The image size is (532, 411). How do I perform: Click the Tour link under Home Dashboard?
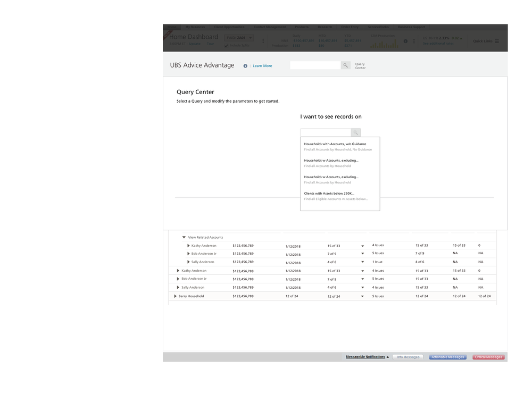(210, 44)
